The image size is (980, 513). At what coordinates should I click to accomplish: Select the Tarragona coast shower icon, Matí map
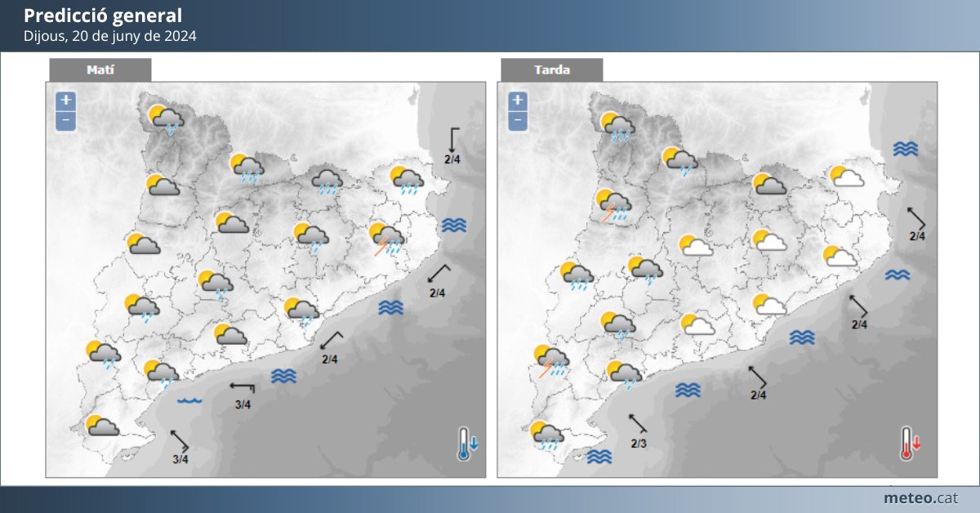[x=161, y=374]
